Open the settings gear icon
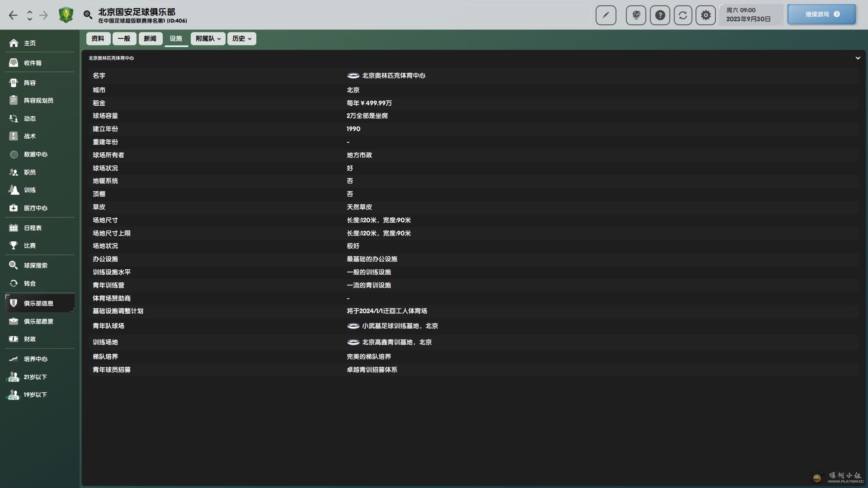 tap(706, 15)
